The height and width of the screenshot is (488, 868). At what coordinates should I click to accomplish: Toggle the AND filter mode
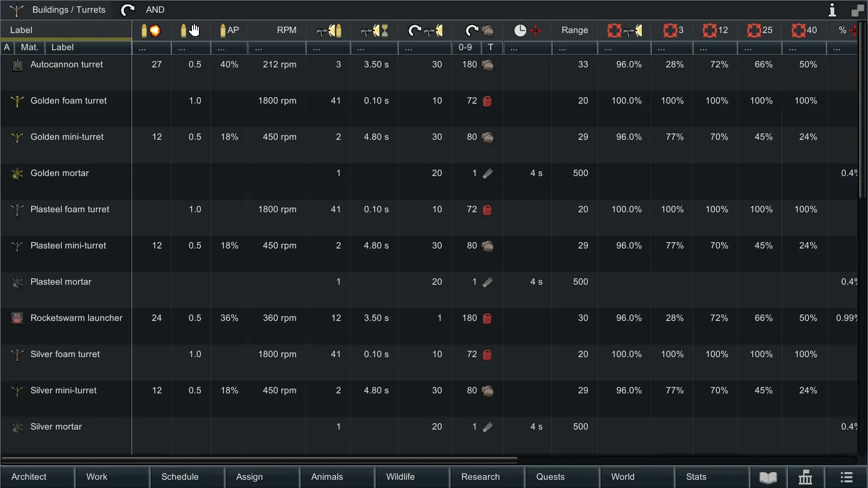click(x=155, y=10)
